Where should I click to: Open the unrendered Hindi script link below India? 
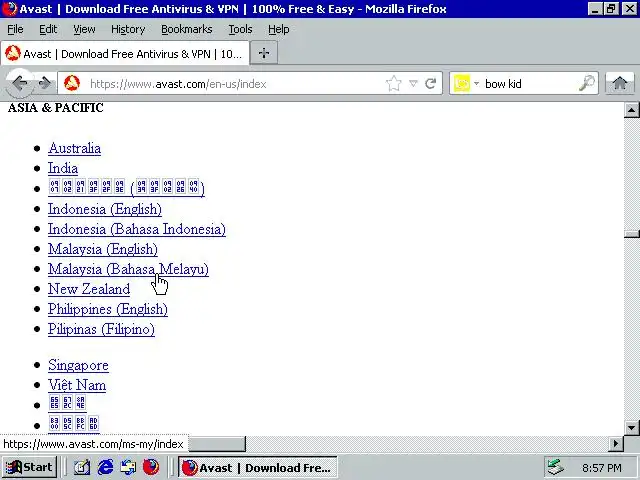(126, 188)
